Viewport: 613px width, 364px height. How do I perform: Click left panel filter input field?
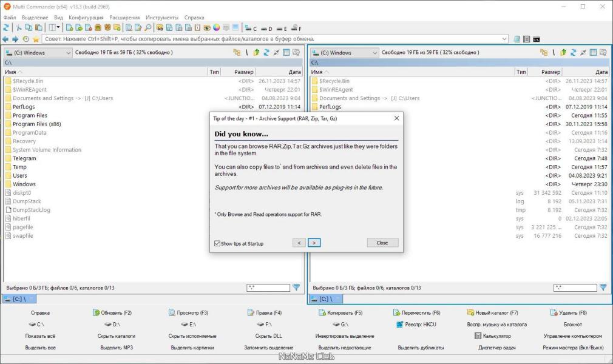268,288
